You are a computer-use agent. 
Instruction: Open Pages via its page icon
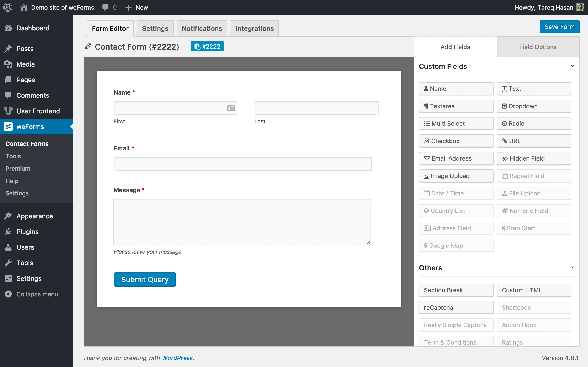[9, 80]
